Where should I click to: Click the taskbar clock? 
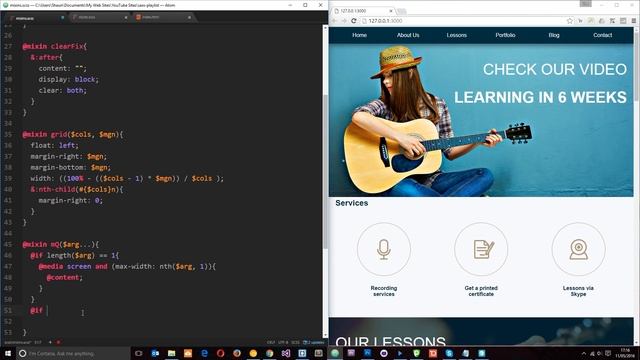(626, 353)
